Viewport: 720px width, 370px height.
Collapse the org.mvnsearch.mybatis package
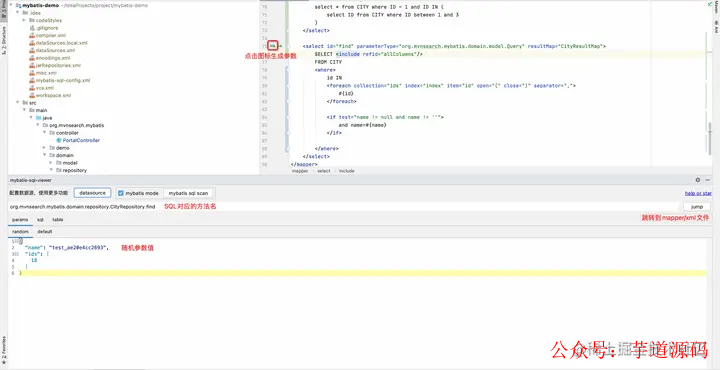click(x=38, y=125)
